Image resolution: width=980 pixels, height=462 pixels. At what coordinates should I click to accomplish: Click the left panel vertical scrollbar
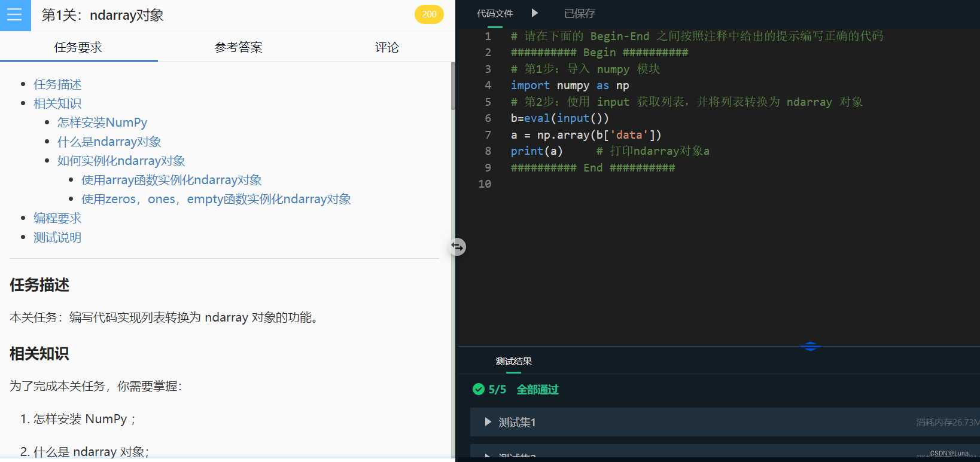pyautogui.click(x=453, y=86)
